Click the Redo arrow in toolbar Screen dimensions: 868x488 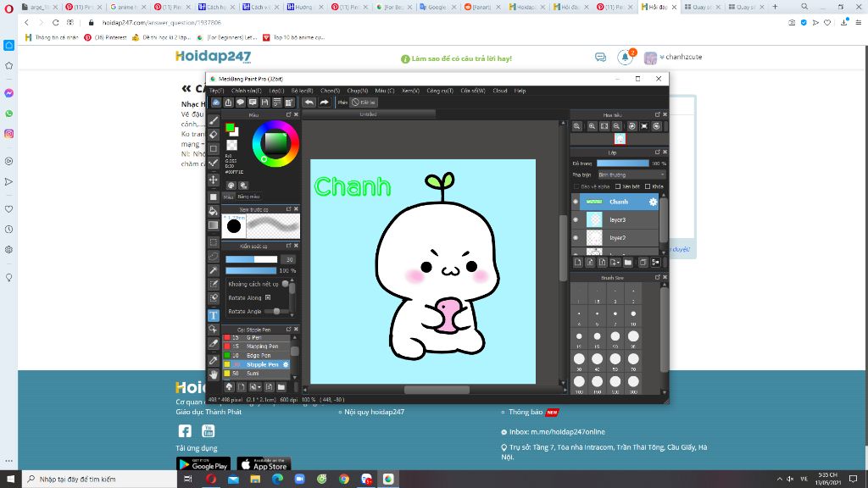[325, 103]
